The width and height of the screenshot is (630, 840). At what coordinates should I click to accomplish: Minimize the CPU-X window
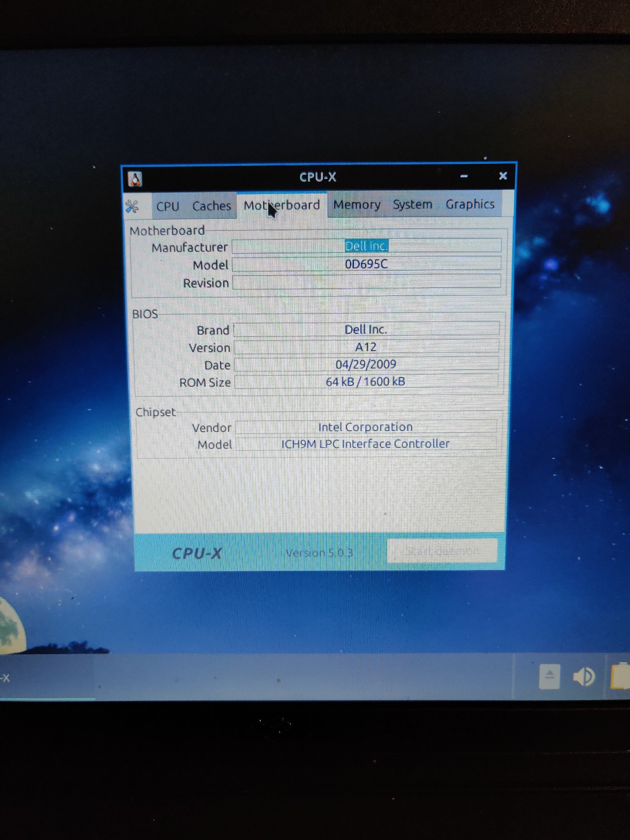pyautogui.click(x=464, y=176)
